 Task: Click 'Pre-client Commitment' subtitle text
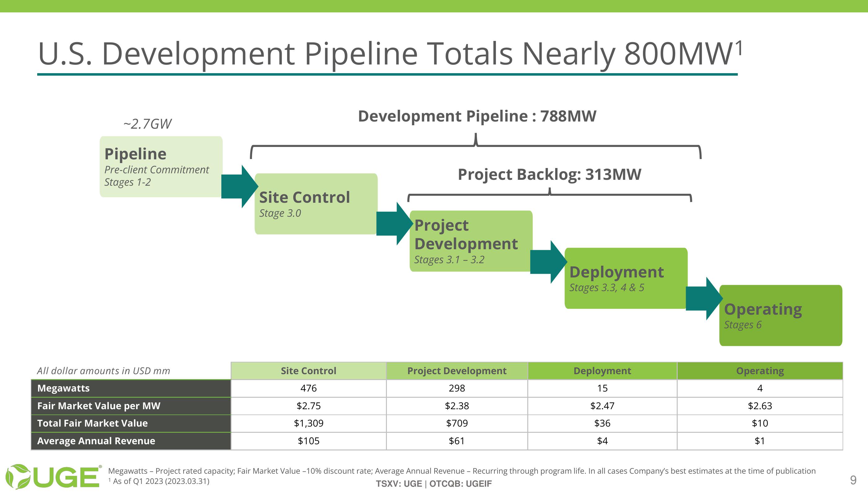[x=157, y=170]
